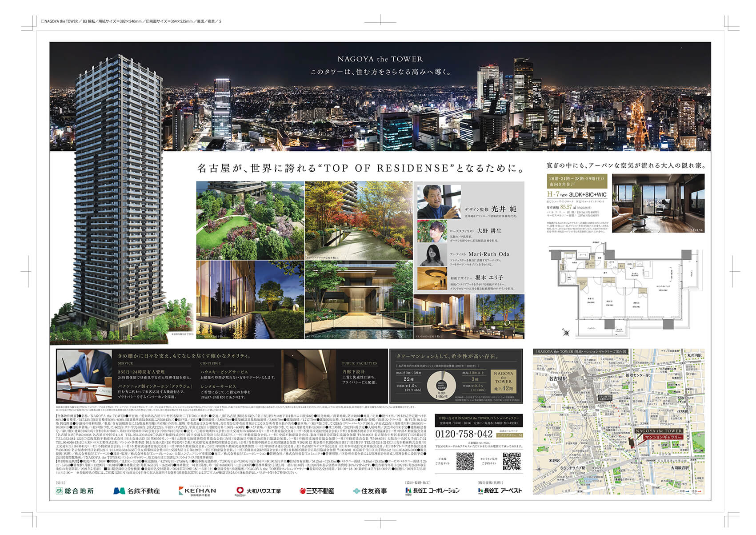Click the 22棟 statistic
The height and width of the screenshot is (535, 756).
pos(408,379)
